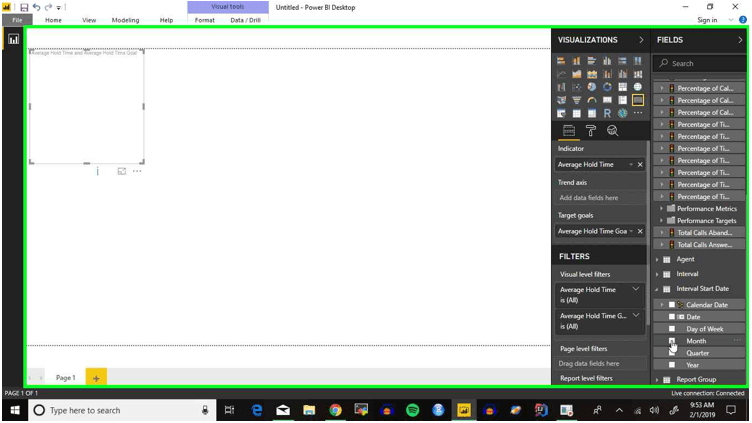Click the Undo arrow in title bar
The width and height of the screenshot is (752, 423).
(x=36, y=7)
